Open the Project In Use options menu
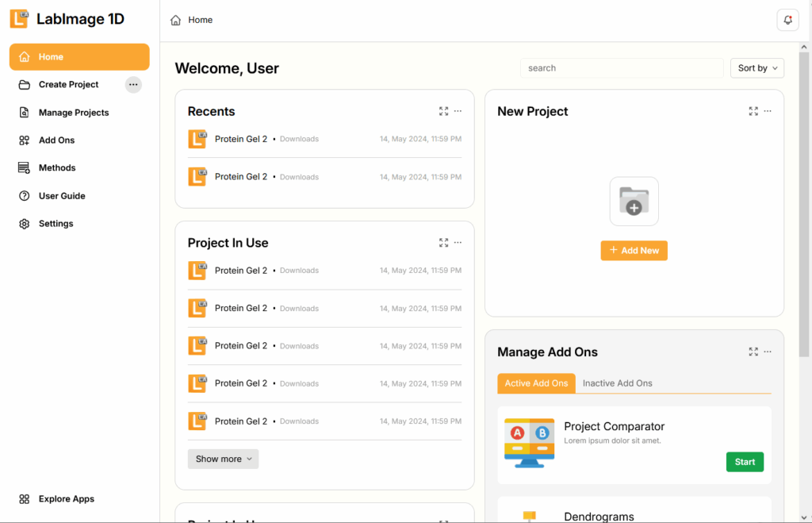The width and height of the screenshot is (812, 523). tap(458, 243)
